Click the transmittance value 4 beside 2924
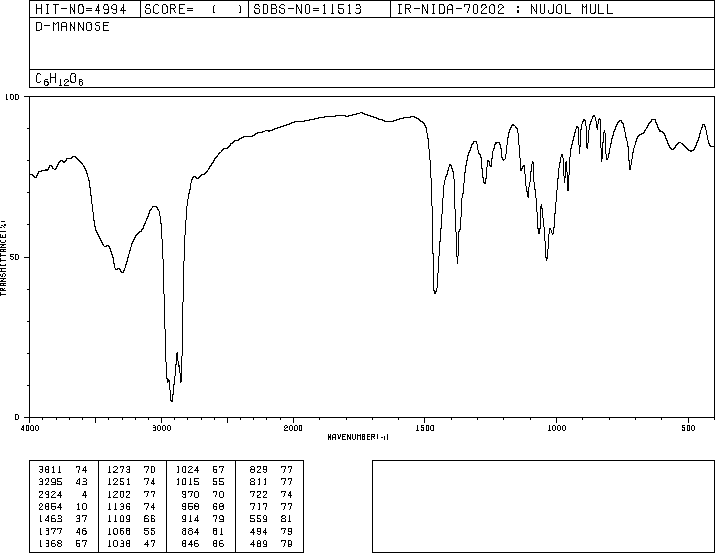Viewport: 715px width, 553px height. pos(84,494)
